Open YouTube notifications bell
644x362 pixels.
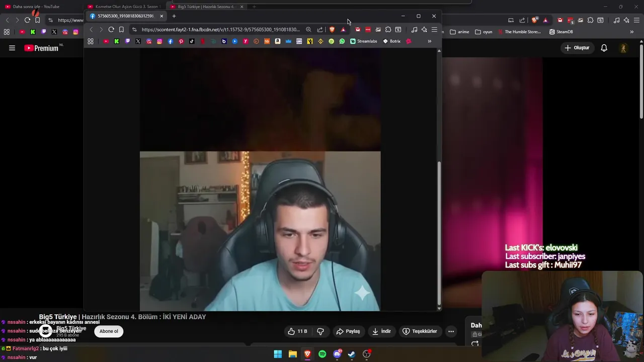604,48
